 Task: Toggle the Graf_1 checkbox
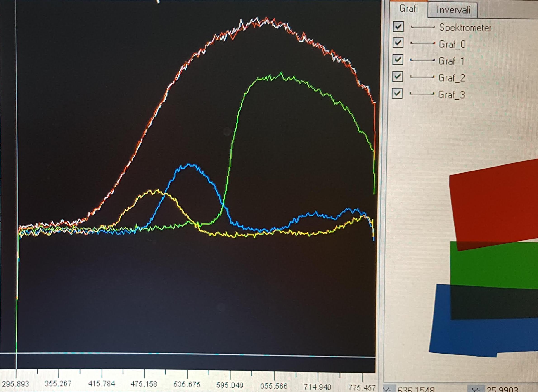click(x=398, y=60)
